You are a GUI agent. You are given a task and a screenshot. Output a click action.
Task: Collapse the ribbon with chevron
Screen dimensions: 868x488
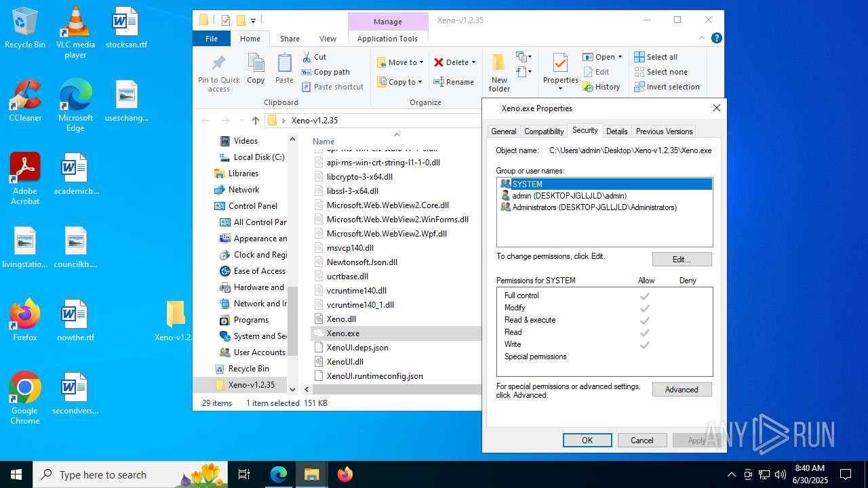tap(703, 39)
